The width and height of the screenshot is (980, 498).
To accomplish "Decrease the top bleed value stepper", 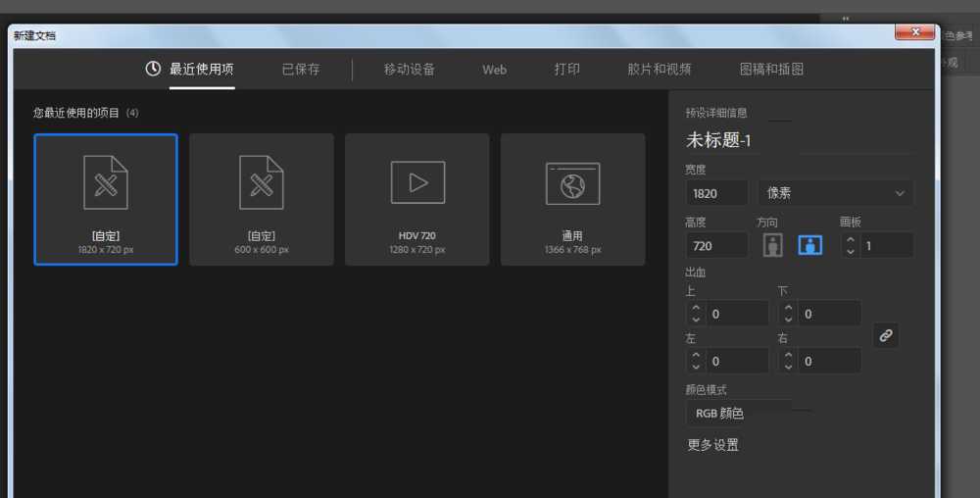I will pos(696,321).
